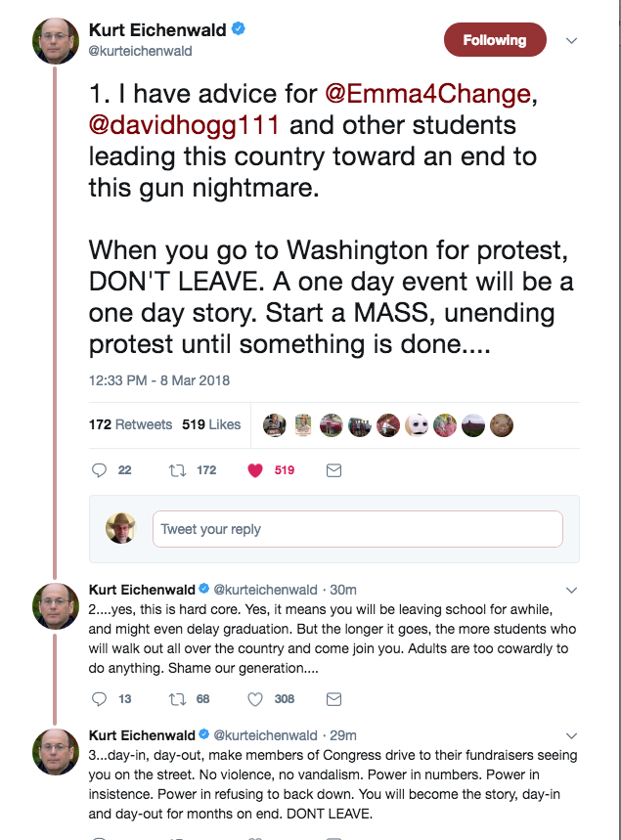The width and height of the screenshot is (621, 840).
Task: Open the @Emma4Change mention link
Action: [427, 94]
